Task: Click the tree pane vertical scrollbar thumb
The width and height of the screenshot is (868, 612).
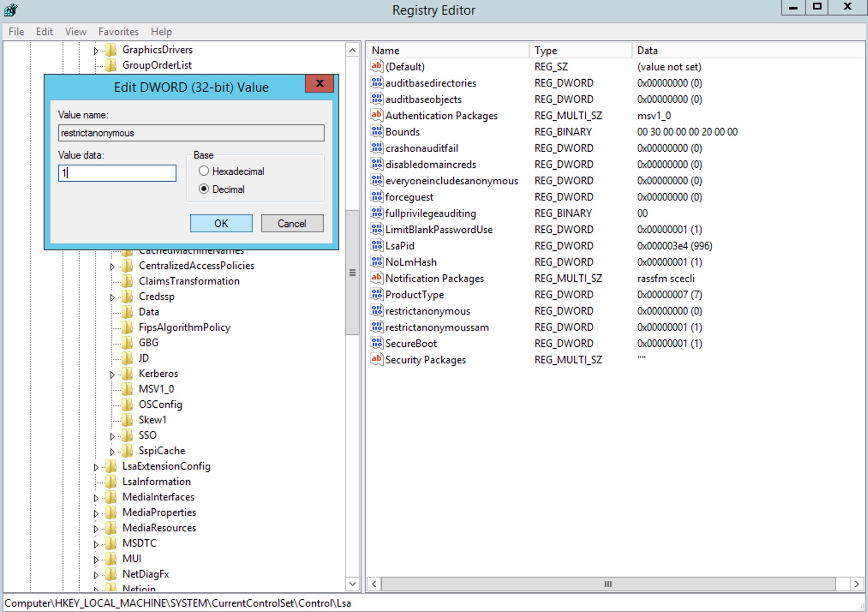Action: pos(352,272)
